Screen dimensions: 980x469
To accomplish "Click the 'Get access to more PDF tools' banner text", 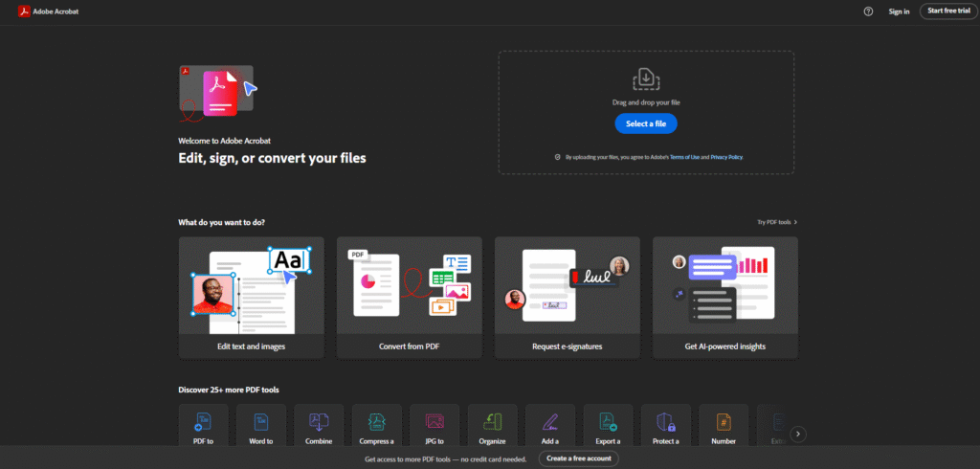I will (446, 459).
